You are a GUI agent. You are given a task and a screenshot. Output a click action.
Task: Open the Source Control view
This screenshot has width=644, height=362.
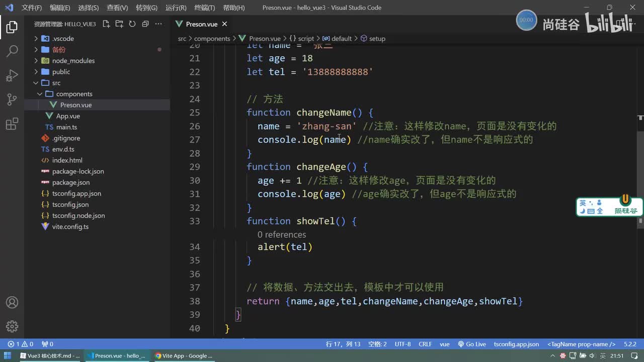12,100
